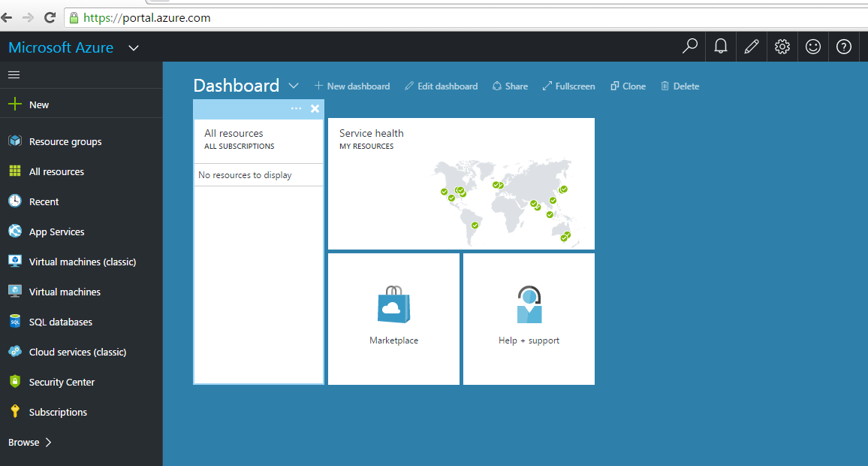The height and width of the screenshot is (466, 868).
Task: Click New dashboard button
Action: 352,86
